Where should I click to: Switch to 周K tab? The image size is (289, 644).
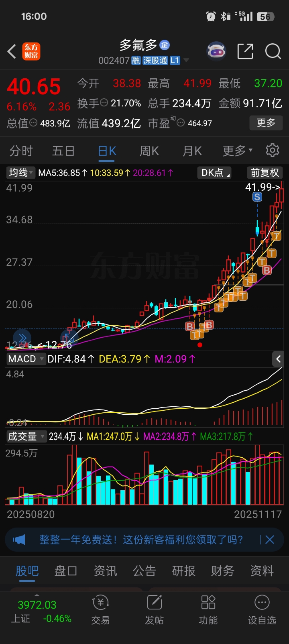coord(149,151)
